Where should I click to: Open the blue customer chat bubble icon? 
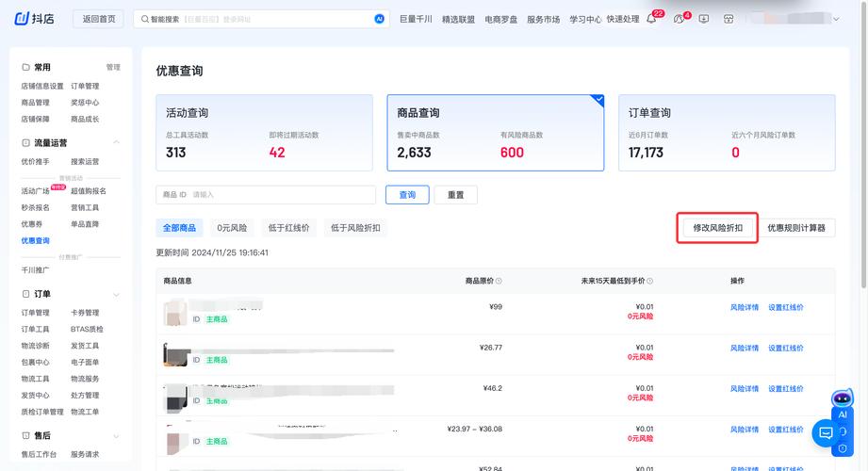pos(826,433)
